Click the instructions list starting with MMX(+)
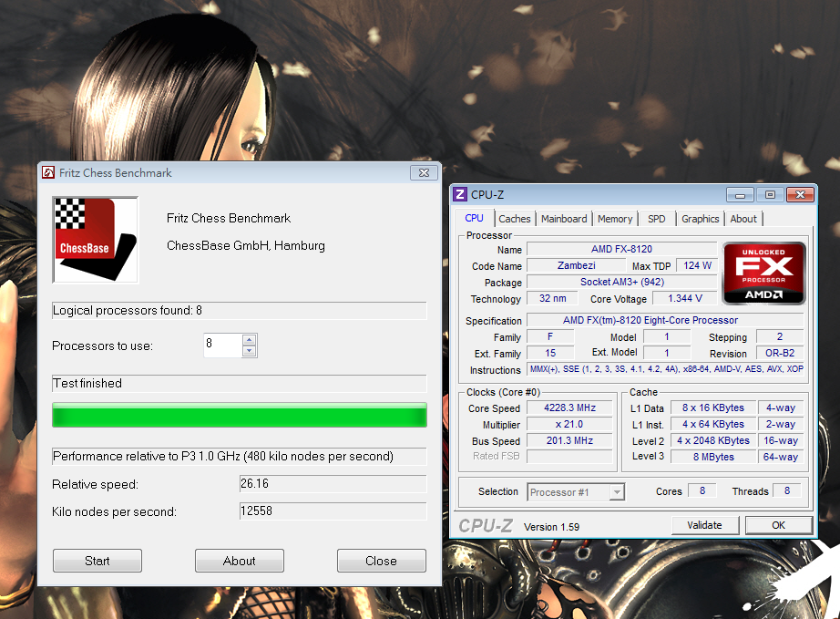840x619 pixels. tap(666, 369)
